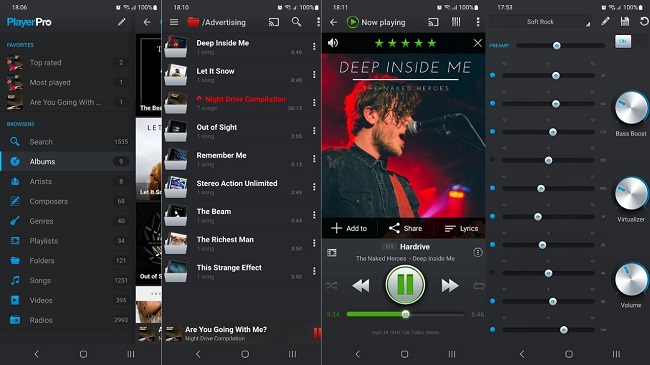Pause playback with green button
Screen dimensions: 650x365
[x=405, y=285]
